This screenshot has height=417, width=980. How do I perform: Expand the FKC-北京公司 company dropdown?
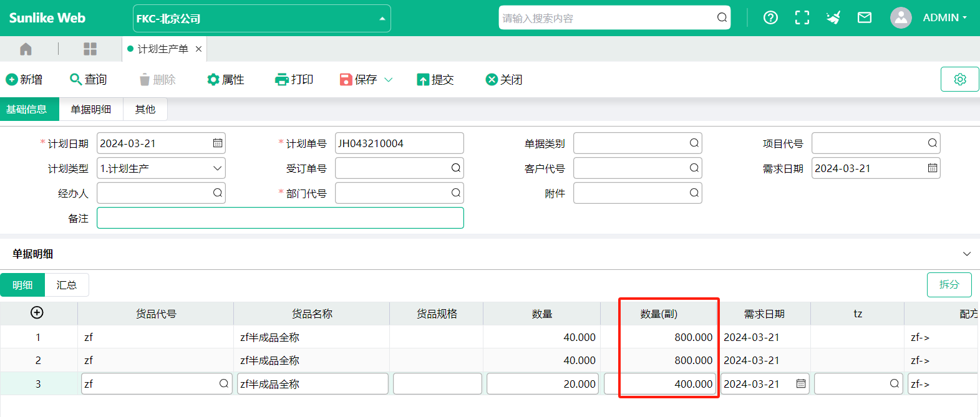point(382,19)
